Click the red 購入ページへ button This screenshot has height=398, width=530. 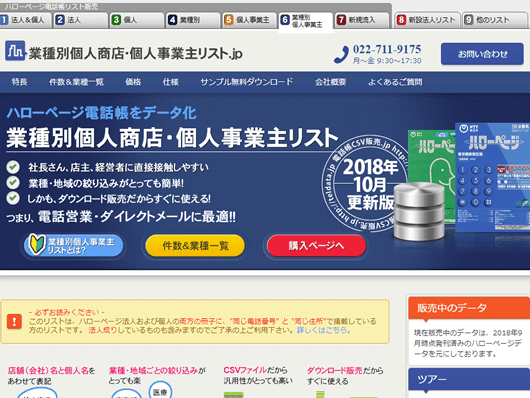(316, 245)
